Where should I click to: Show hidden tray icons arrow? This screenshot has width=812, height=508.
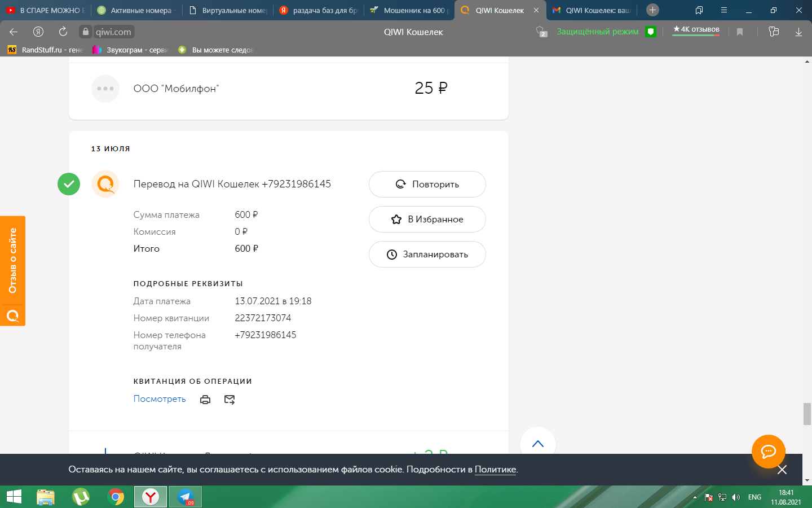(695, 497)
